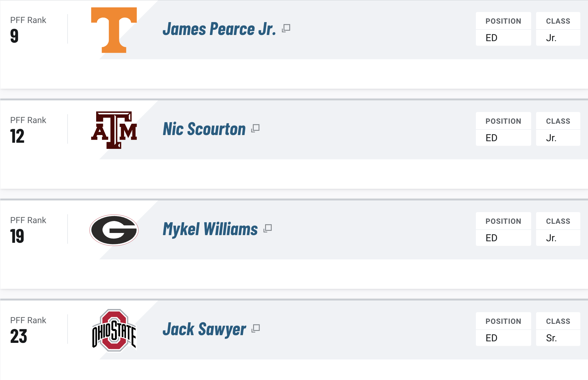Open Mykel Williams player profile
This screenshot has height=380, width=588.
210,229
